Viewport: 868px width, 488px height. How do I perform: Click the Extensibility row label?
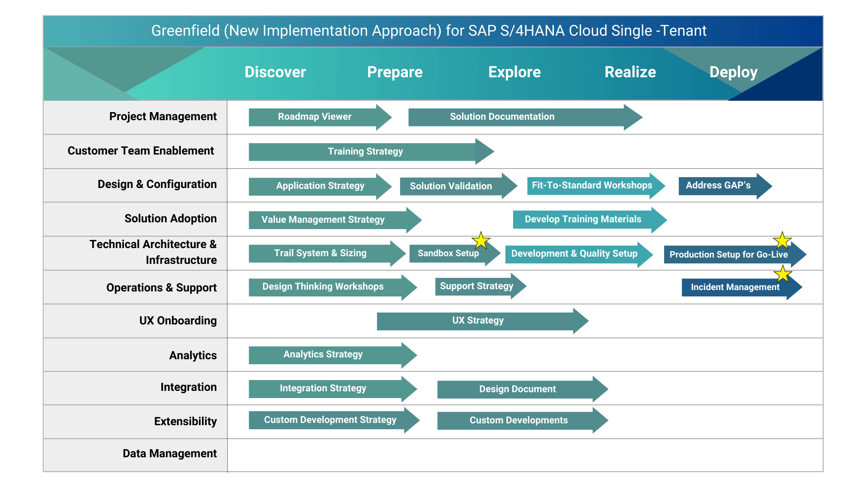click(x=185, y=422)
